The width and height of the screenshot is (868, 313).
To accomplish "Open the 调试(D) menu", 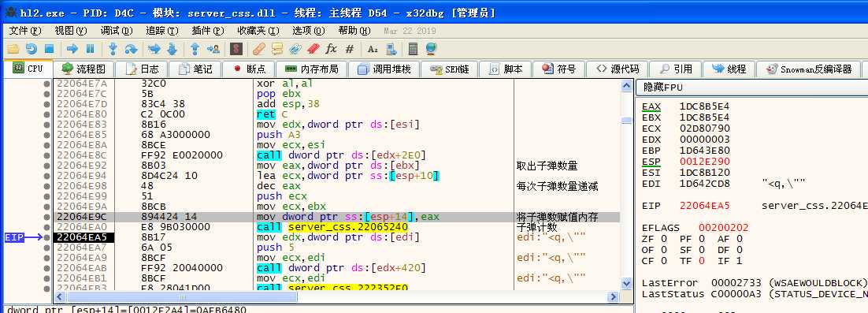I will (117, 31).
